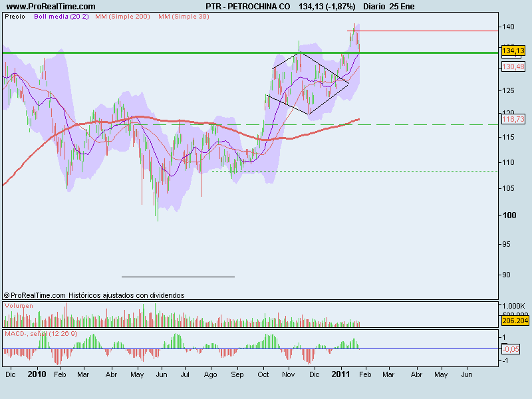Click the yellow 134,13 price tag
Image resolution: width=532 pixels, height=399 pixels.
pyautogui.click(x=513, y=51)
